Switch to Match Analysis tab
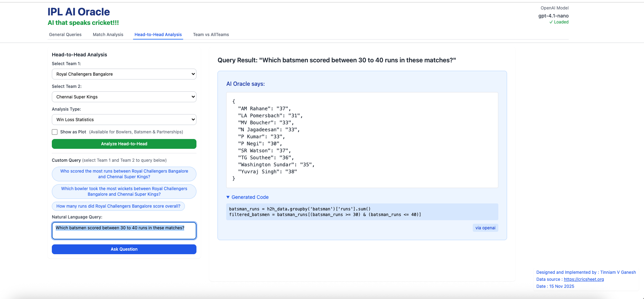The width and height of the screenshot is (644, 299). click(x=108, y=35)
